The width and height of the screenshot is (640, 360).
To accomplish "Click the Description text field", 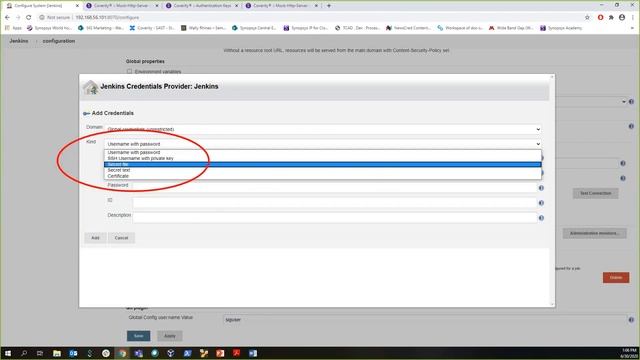I will [334, 218].
